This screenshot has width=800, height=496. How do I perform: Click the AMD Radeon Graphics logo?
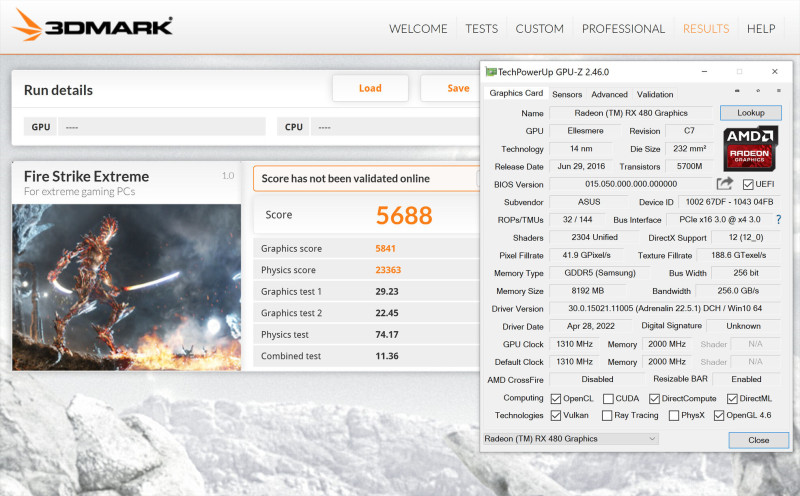[750, 148]
